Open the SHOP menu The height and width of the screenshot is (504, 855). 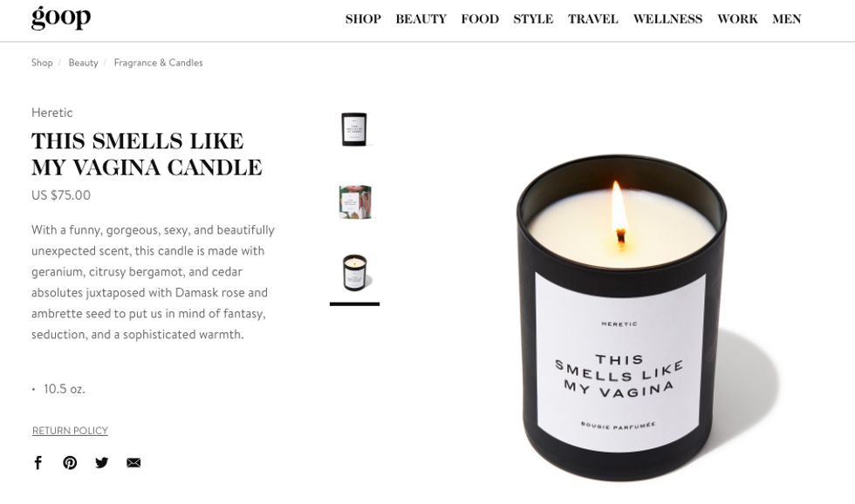pyautogui.click(x=363, y=19)
